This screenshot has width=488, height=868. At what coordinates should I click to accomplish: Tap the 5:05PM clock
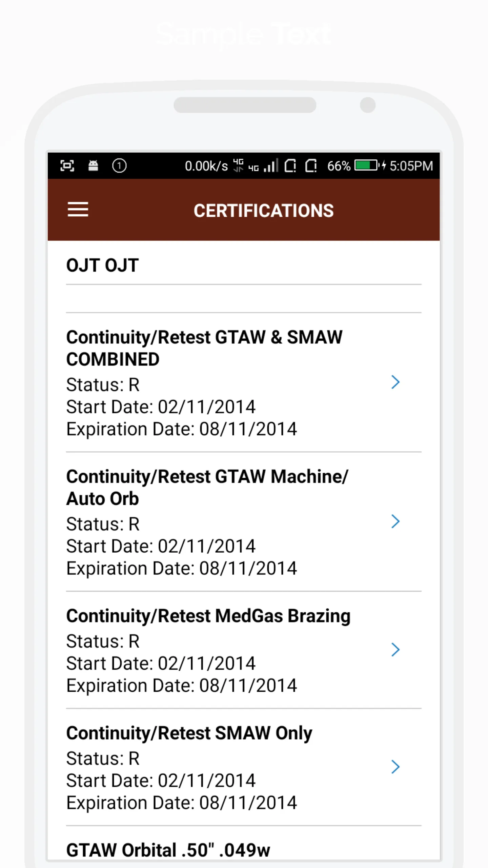click(x=411, y=166)
